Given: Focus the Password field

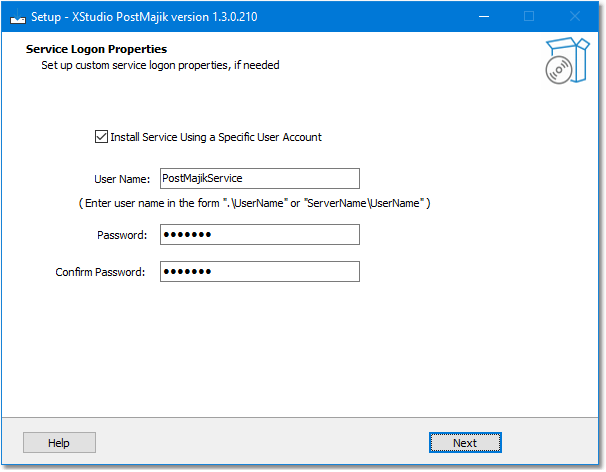Looking at the screenshot, I should click(x=260, y=235).
